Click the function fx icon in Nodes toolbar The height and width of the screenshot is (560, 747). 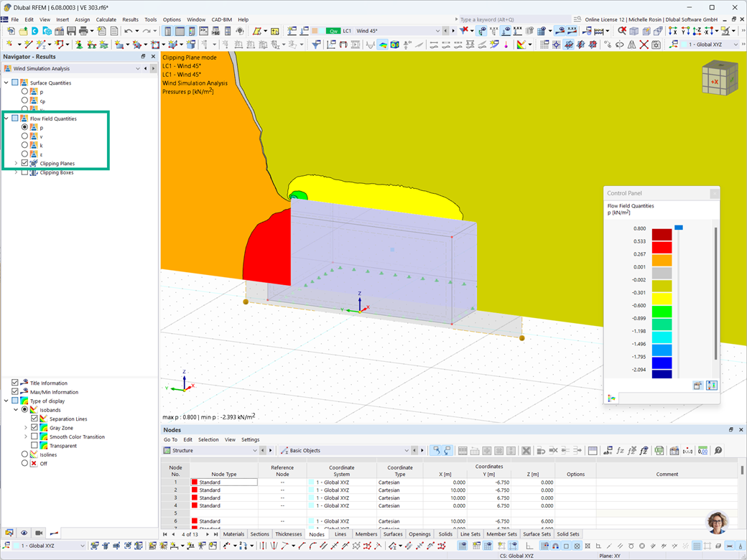(x=620, y=450)
